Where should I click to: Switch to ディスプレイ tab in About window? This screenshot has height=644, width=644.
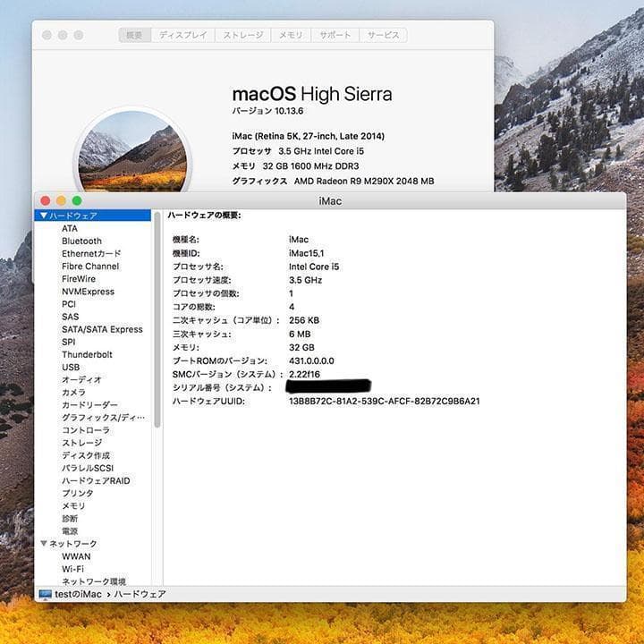182,35
